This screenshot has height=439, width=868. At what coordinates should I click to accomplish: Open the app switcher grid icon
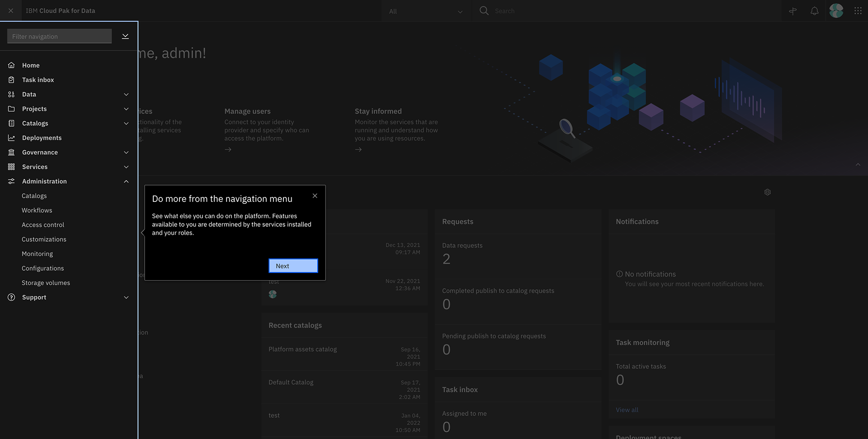tap(858, 11)
